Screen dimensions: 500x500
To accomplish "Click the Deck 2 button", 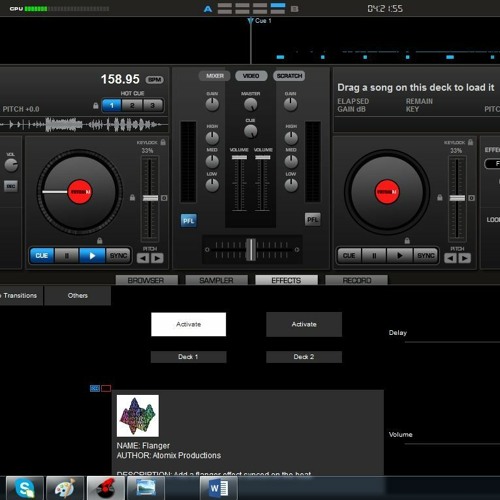I will pyautogui.click(x=304, y=357).
